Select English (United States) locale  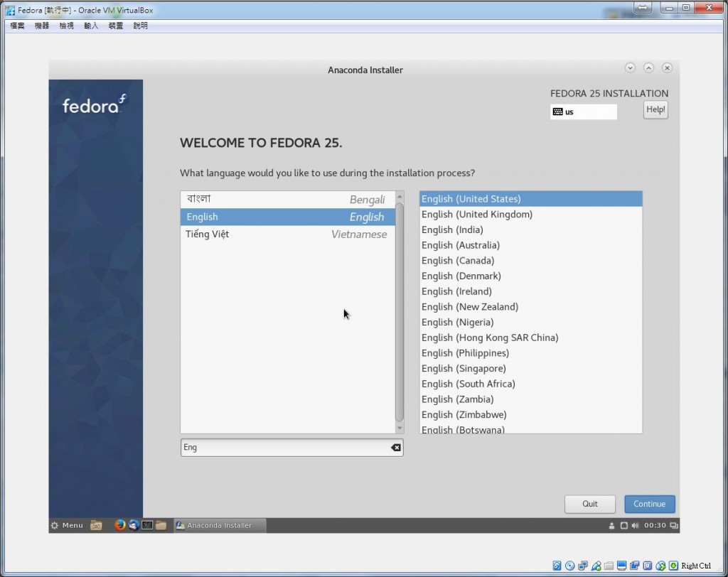530,199
